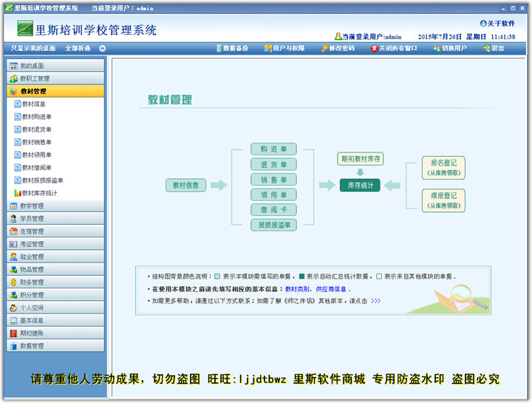This screenshot has width=532, height=403.
Task: Click 数据管理 database icon
Action: (13, 346)
